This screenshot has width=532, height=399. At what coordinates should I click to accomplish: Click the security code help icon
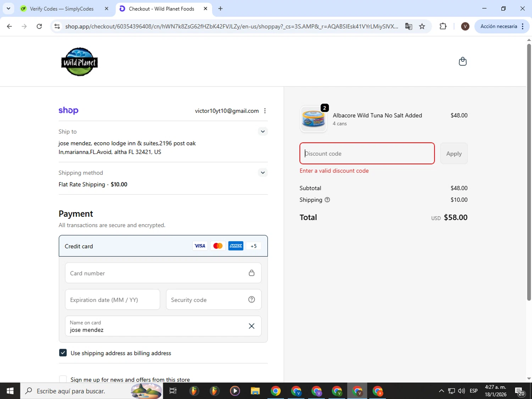[251, 299]
